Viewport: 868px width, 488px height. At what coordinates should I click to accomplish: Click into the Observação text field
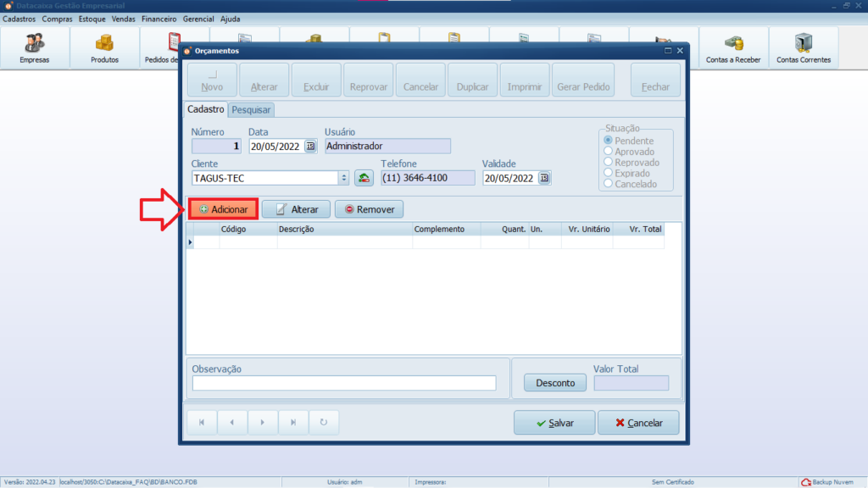[344, 383]
